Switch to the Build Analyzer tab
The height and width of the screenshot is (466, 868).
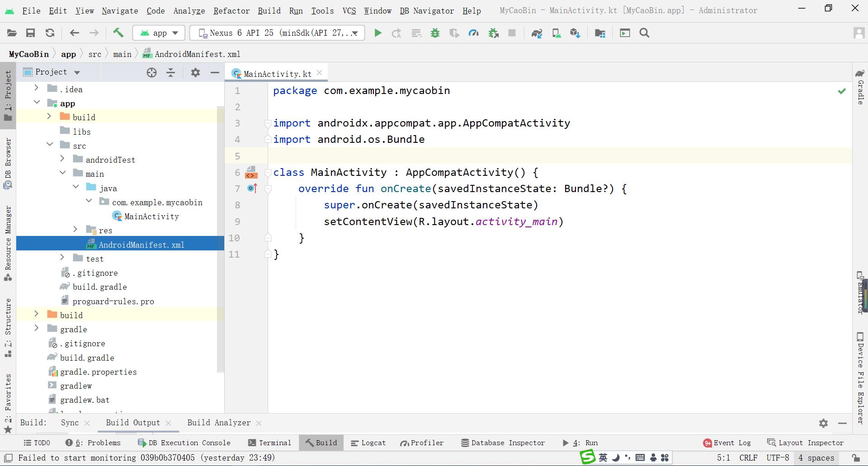click(219, 423)
